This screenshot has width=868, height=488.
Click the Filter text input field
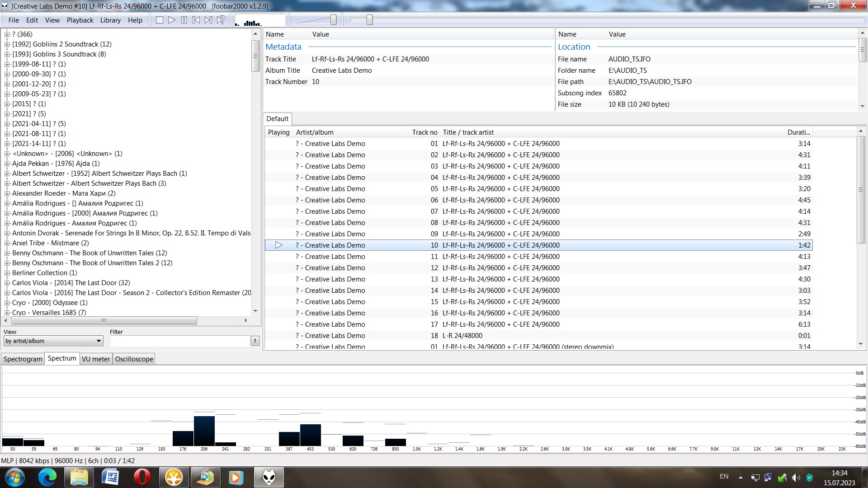pyautogui.click(x=179, y=341)
